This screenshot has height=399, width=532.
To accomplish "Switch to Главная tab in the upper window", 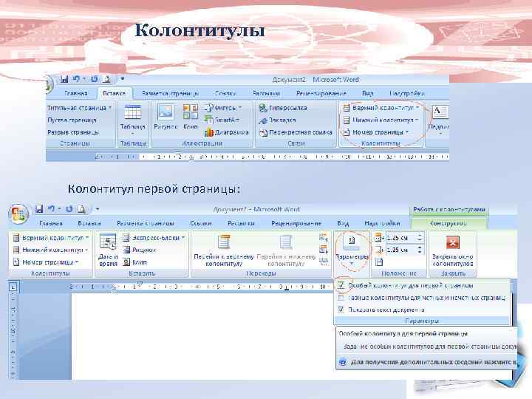I will tap(76, 93).
